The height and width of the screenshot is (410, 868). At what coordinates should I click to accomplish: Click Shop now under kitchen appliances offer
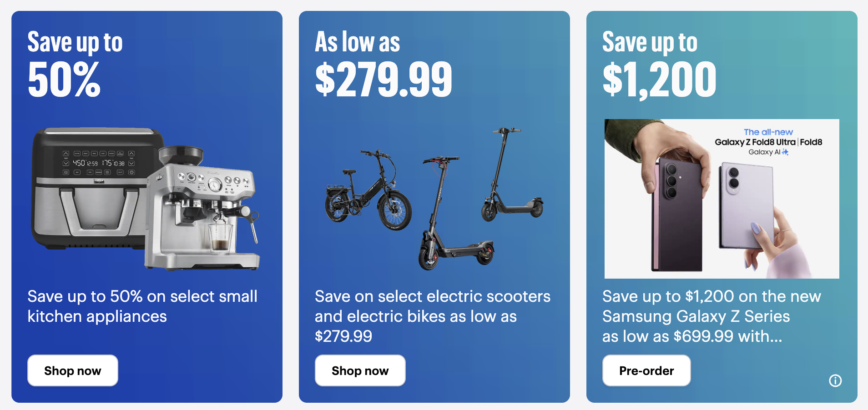[x=73, y=370]
